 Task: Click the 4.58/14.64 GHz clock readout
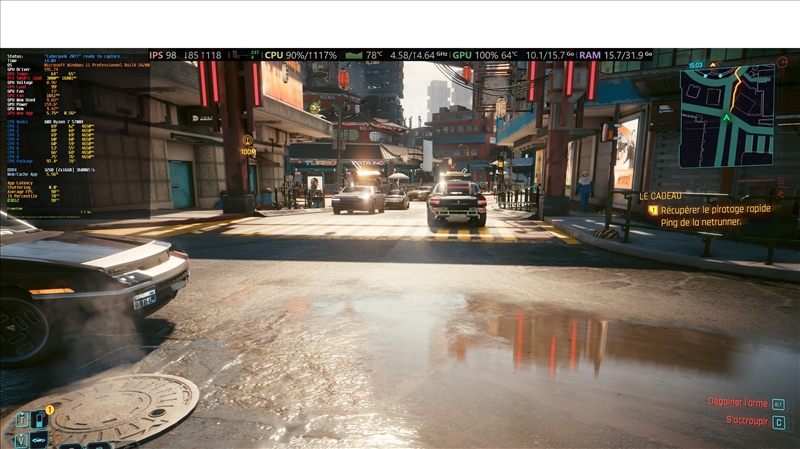click(x=419, y=55)
